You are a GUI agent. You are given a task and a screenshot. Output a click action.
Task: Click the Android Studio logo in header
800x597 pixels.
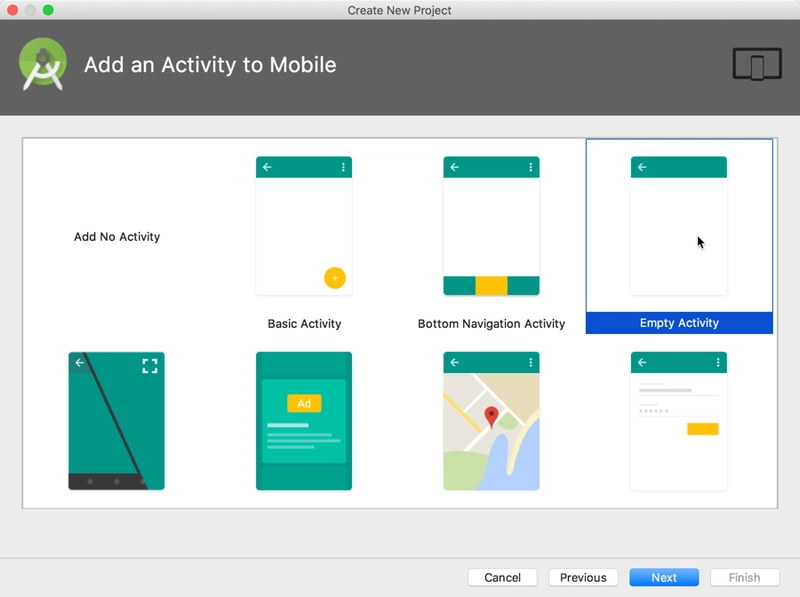coord(43,64)
